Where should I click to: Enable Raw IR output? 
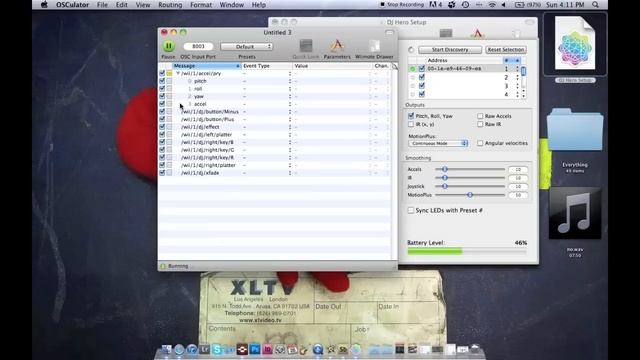pos(480,124)
